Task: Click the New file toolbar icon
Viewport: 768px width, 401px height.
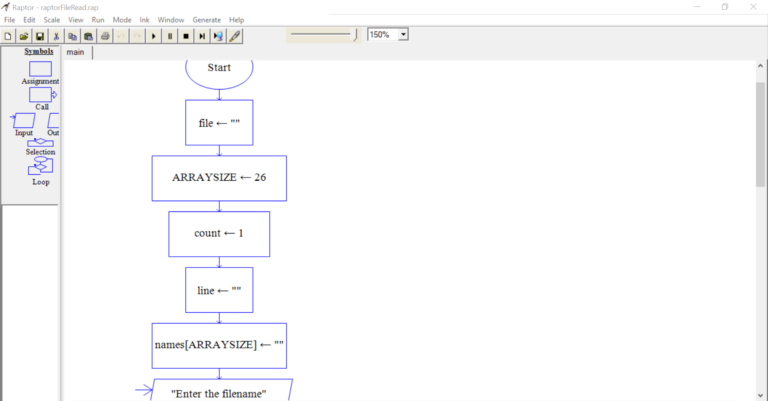Action: pyautogui.click(x=8, y=36)
